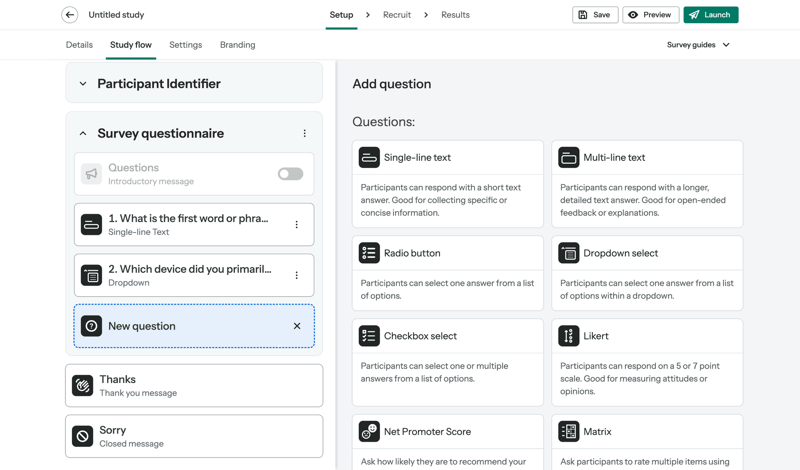The width and height of the screenshot is (800, 470).
Task: Remove the New question placeholder
Action: (x=297, y=326)
